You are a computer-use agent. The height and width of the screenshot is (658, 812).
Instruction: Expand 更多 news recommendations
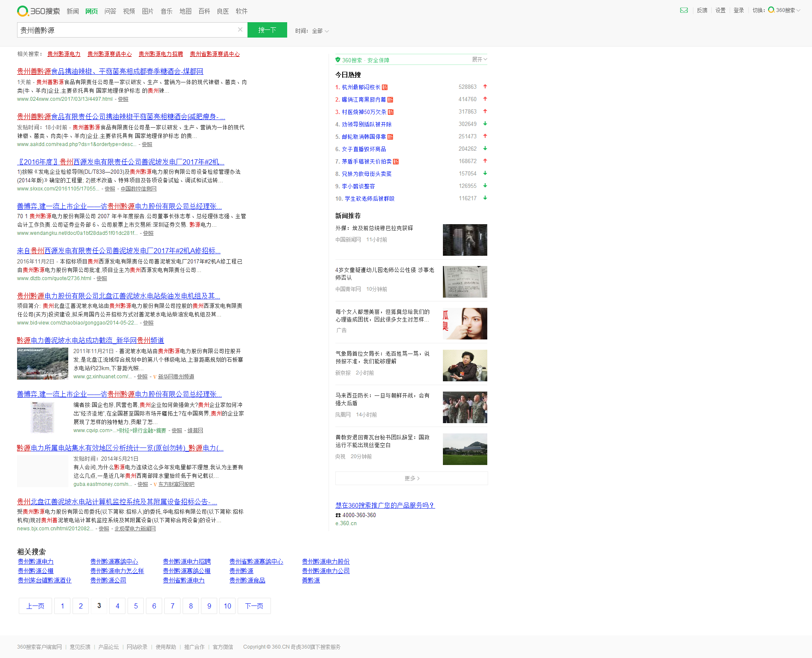(x=411, y=478)
